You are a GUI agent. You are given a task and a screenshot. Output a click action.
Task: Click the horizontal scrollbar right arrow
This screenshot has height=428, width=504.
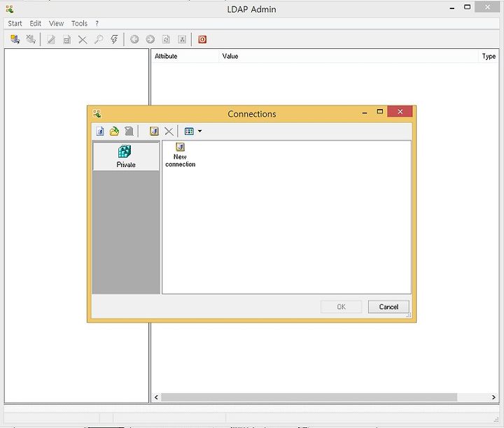click(x=493, y=397)
